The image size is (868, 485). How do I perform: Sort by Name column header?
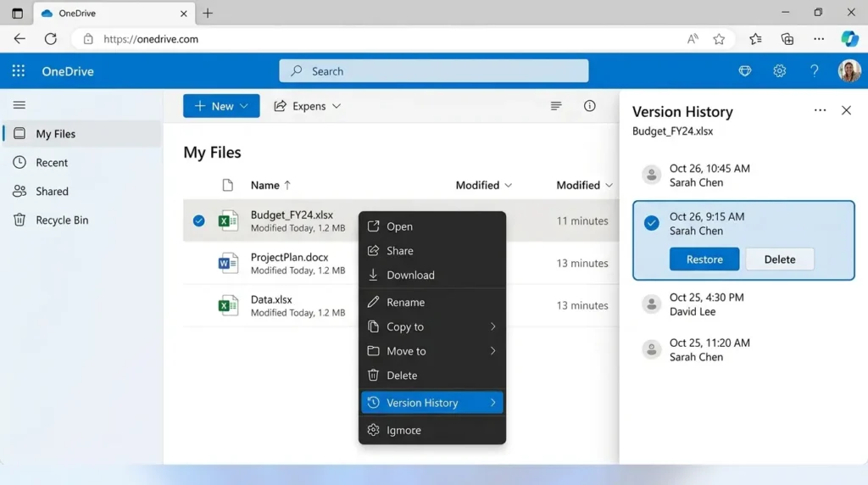coord(270,185)
